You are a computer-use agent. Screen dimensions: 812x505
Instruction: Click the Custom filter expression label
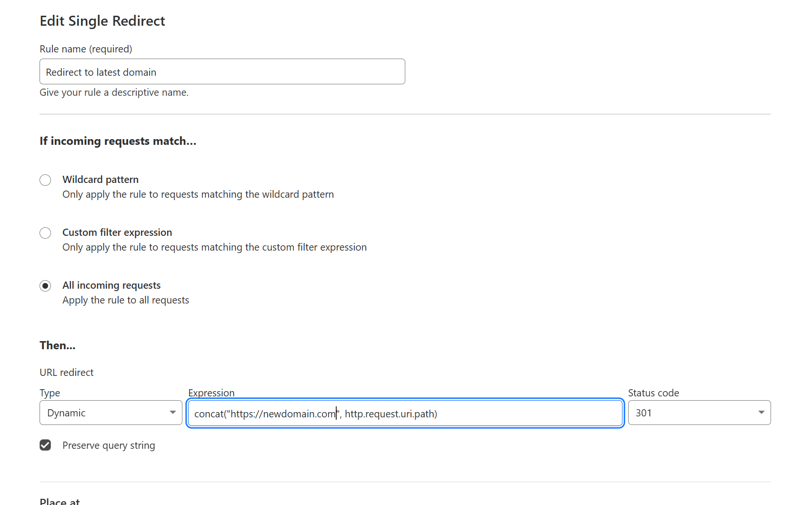point(117,232)
